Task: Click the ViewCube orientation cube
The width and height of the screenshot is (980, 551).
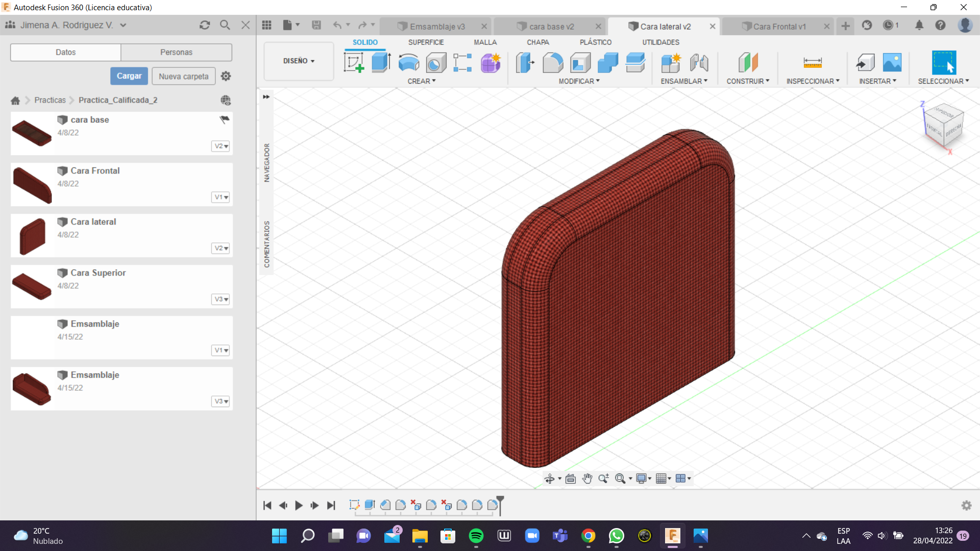Action: (943, 126)
